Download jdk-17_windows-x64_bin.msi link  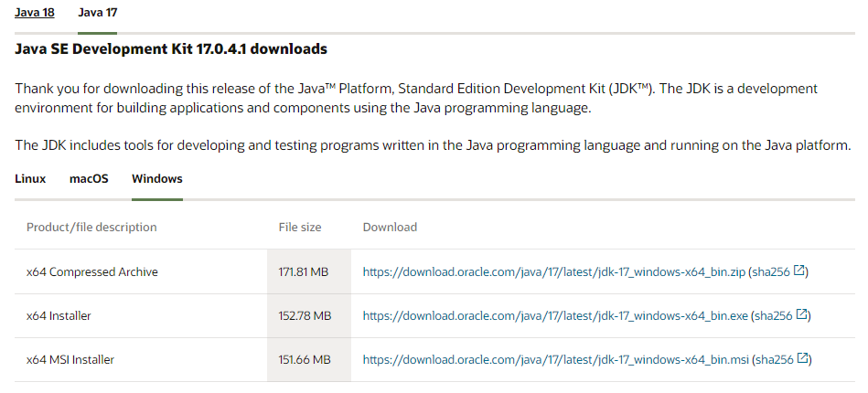tap(556, 359)
